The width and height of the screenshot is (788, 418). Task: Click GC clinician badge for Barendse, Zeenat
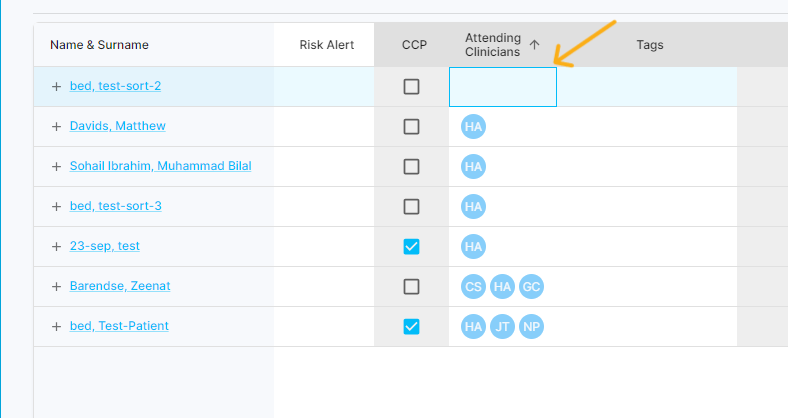531,287
